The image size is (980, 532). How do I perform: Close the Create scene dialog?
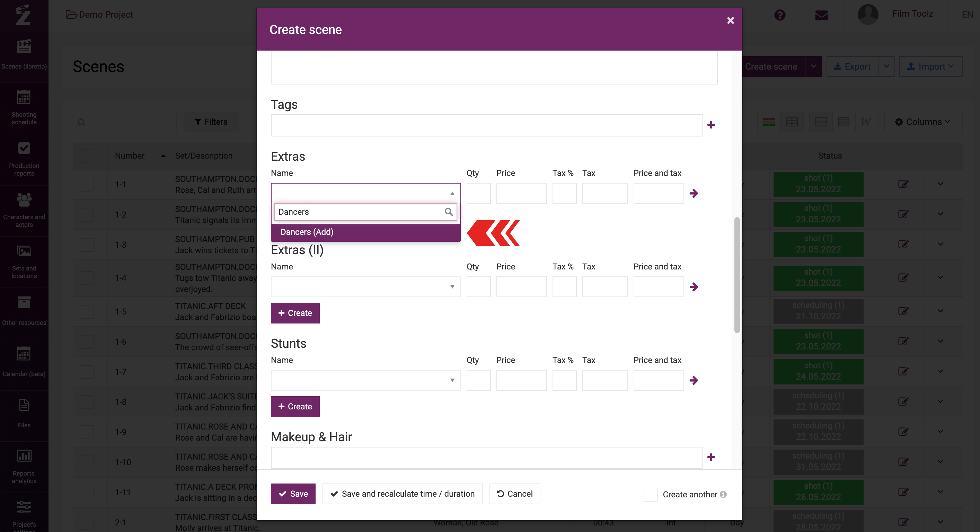coord(731,20)
